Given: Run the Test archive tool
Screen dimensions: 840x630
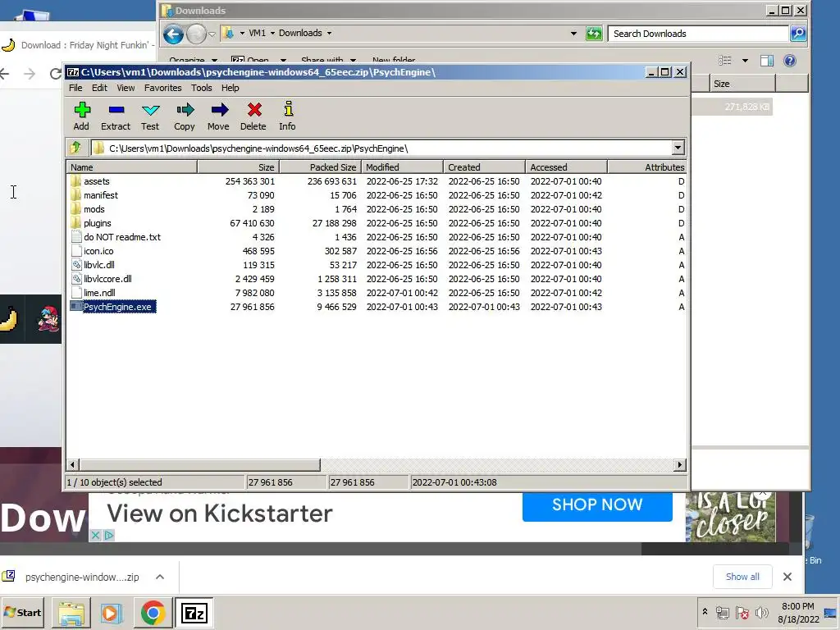Looking at the screenshot, I should click(x=151, y=110).
